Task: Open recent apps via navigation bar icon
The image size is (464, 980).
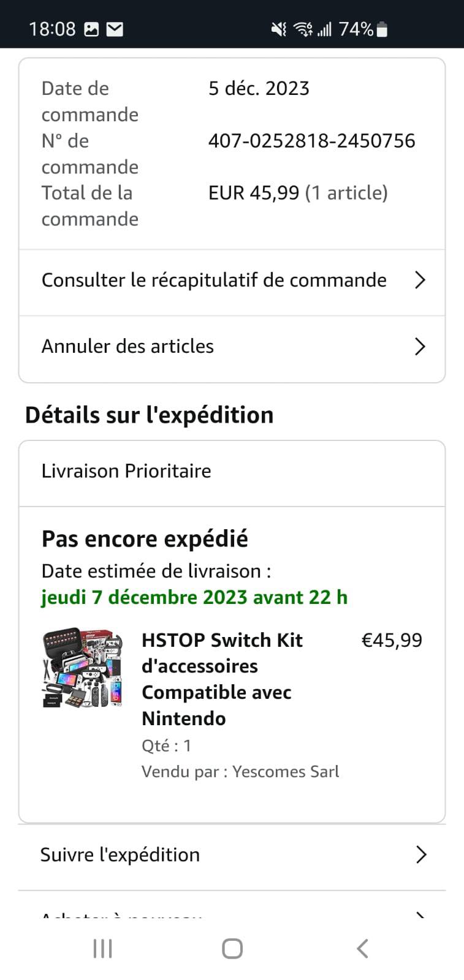Action: [x=102, y=949]
